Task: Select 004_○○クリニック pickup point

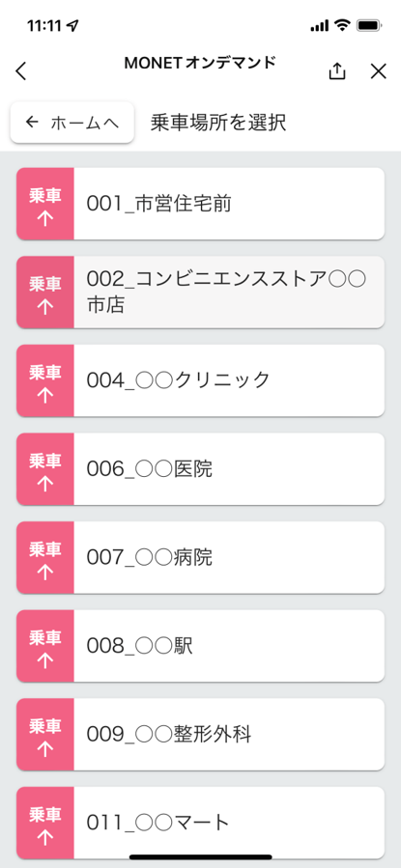Action: pyautogui.click(x=201, y=380)
